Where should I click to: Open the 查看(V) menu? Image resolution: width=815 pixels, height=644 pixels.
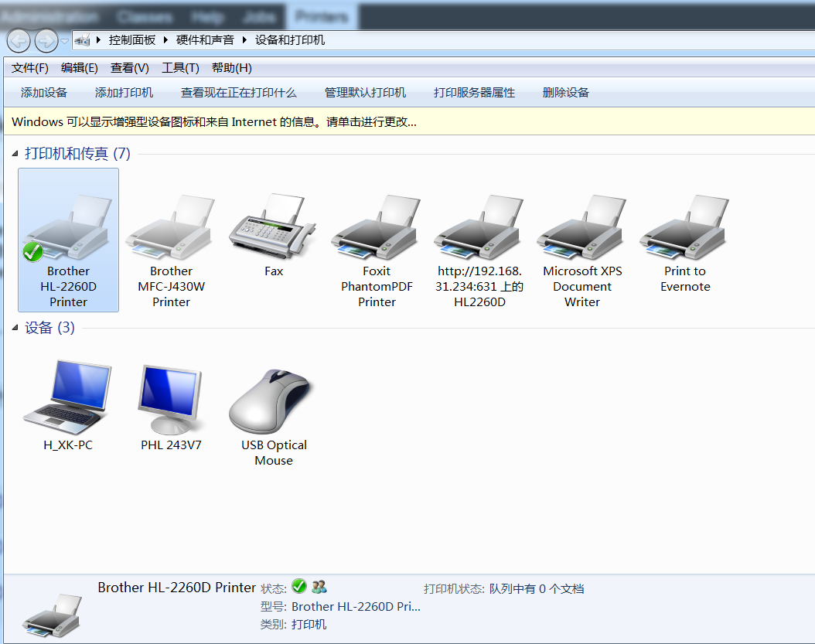point(128,68)
